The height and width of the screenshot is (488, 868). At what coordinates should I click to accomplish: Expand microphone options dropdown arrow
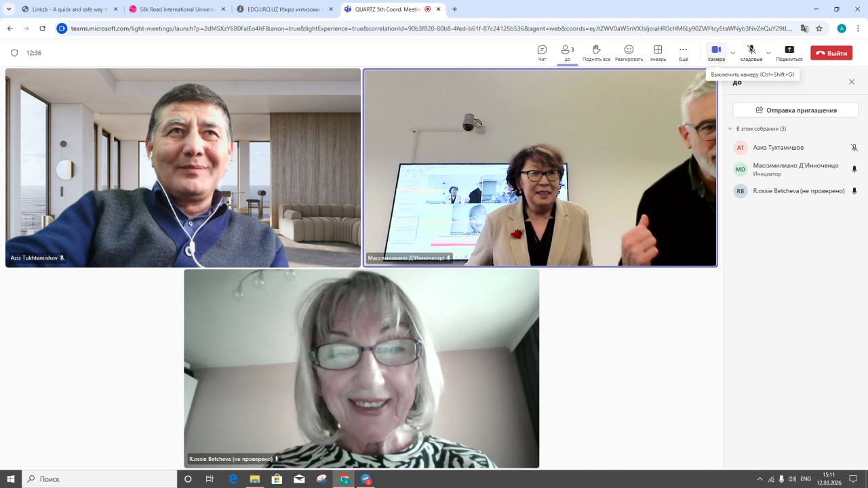[768, 53]
